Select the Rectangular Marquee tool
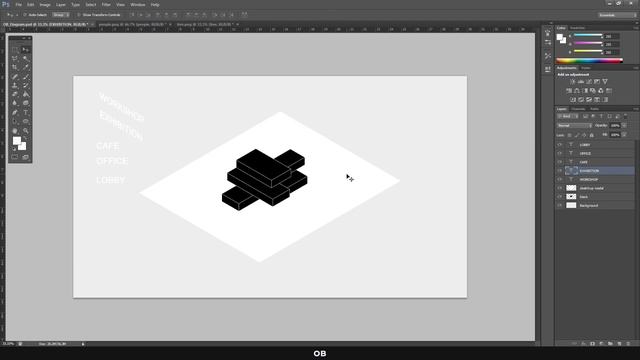This screenshot has width=640, height=360. click(15, 49)
